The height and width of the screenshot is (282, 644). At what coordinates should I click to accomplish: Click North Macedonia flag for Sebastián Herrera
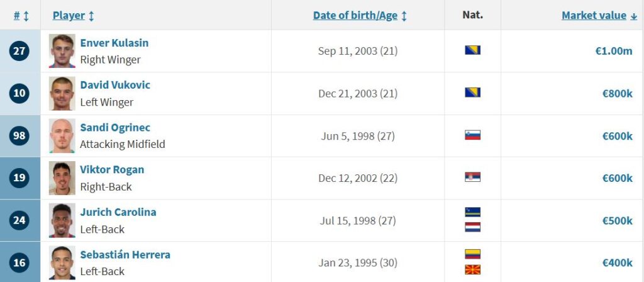472,269
